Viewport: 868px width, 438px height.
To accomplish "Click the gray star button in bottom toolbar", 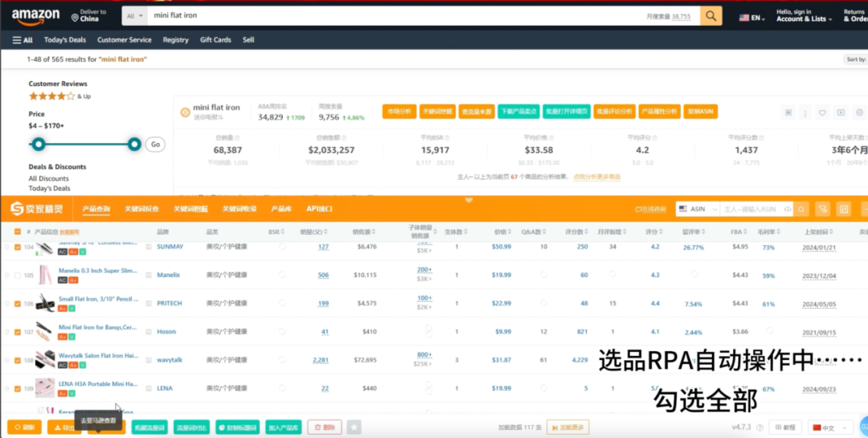I will pyautogui.click(x=354, y=427).
